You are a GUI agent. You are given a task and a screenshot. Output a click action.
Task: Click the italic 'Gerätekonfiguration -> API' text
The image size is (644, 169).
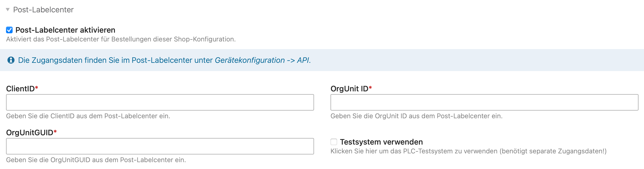(262, 60)
